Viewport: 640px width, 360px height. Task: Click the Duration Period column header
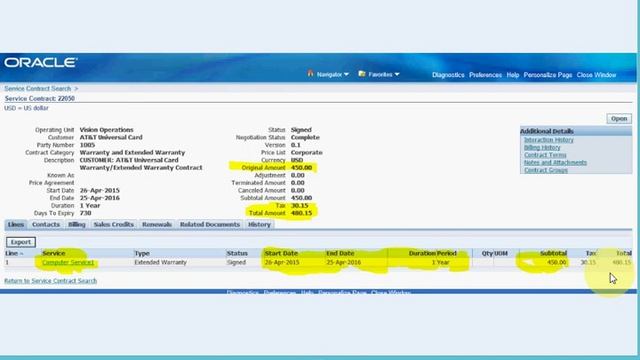433,253
